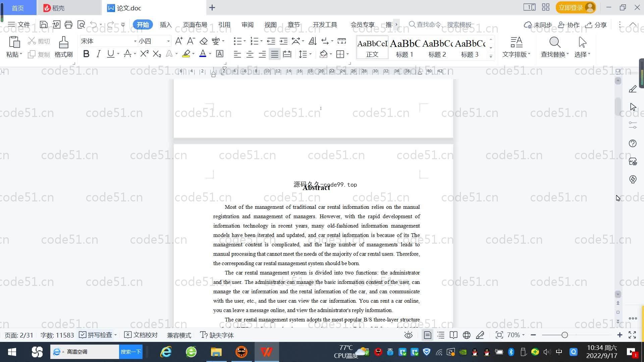Open the font name dropdown 宋体

[x=135, y=41]
